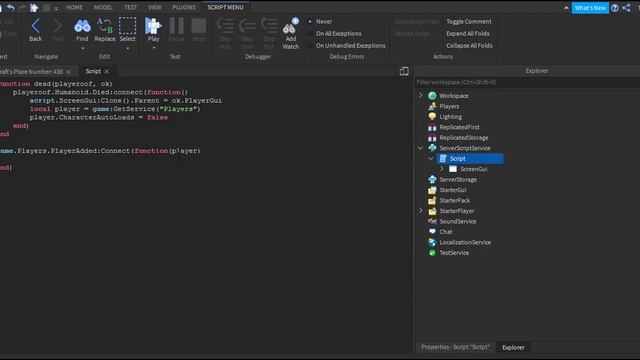Collapse the ServerScriptService node
Image resolution: width=640 pixels, height=360 pixels.
[x=421, y=148]
